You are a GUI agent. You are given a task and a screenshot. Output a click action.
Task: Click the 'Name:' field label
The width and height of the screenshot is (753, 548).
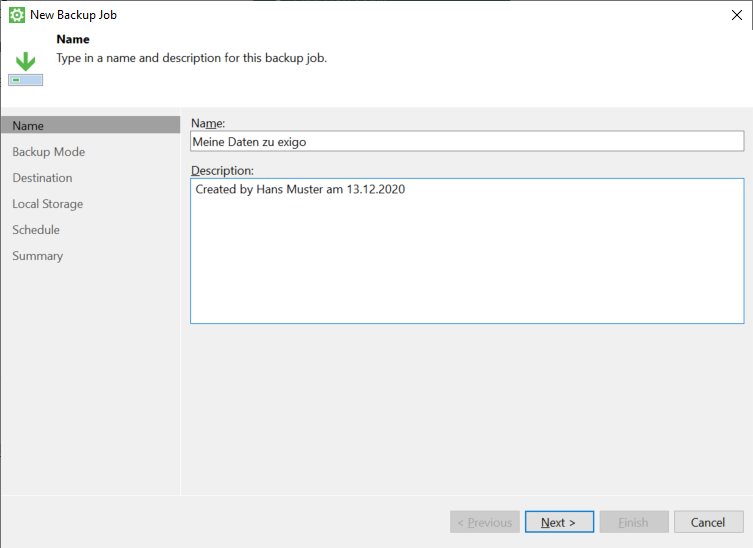[x=208, y=123]
